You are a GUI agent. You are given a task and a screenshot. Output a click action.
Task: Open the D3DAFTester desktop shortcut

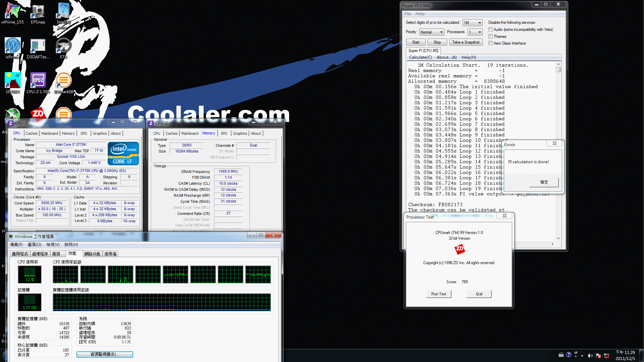(38, 48)
